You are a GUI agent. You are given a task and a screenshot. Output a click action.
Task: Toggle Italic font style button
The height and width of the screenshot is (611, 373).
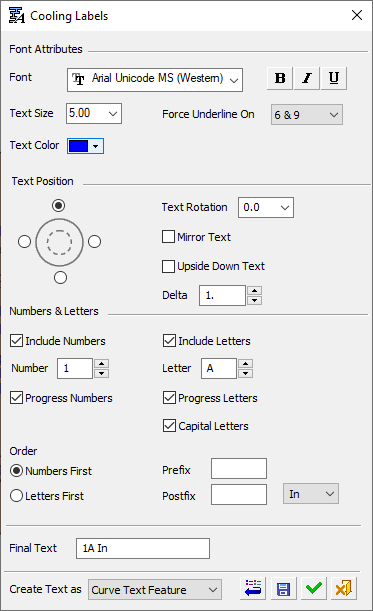(x=307, y=78)
